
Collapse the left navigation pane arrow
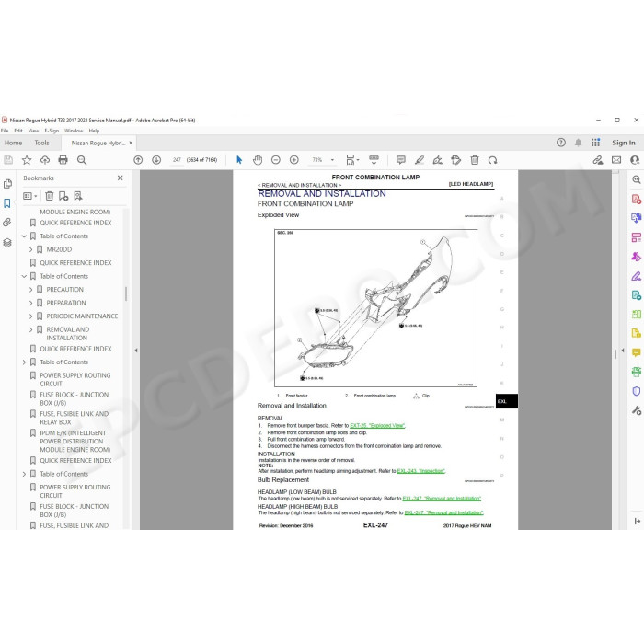[136, 351]
